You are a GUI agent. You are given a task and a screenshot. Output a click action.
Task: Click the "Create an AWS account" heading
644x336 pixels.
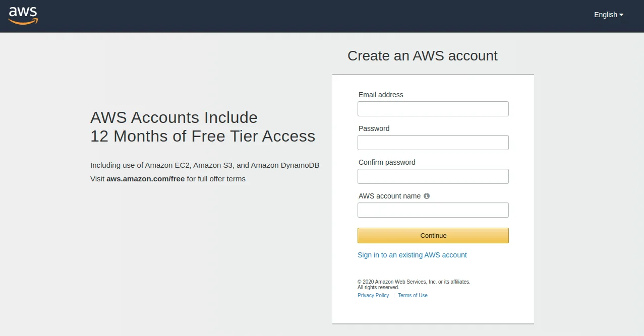(x=422, y=56)
